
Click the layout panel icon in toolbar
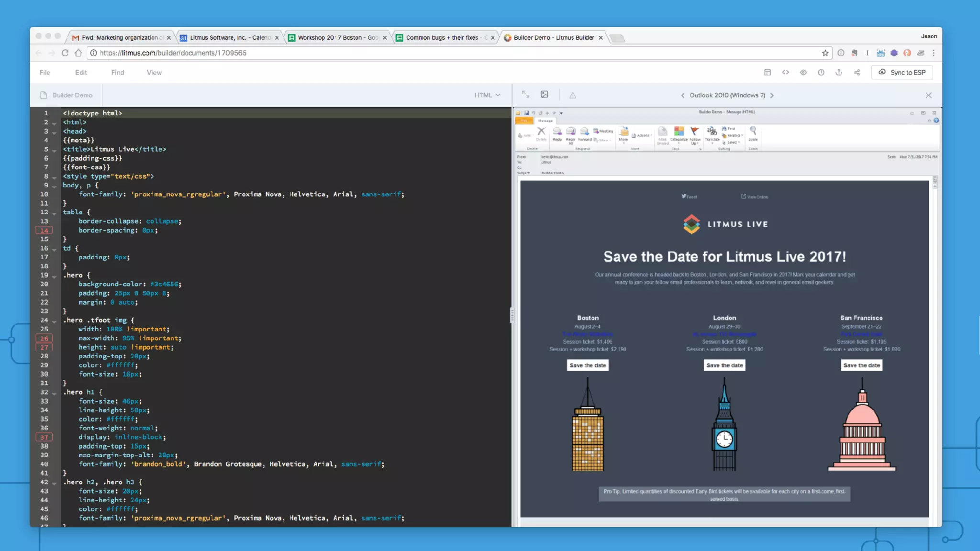(x=767, y=72)
